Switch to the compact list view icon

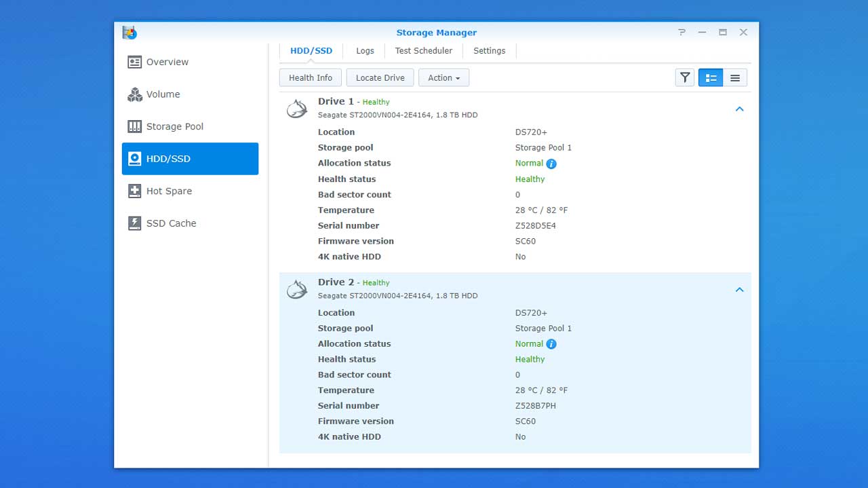[735, 77]
